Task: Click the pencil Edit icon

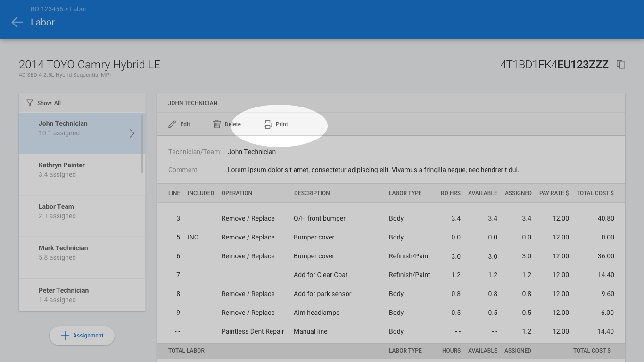Action: (172, 124)
